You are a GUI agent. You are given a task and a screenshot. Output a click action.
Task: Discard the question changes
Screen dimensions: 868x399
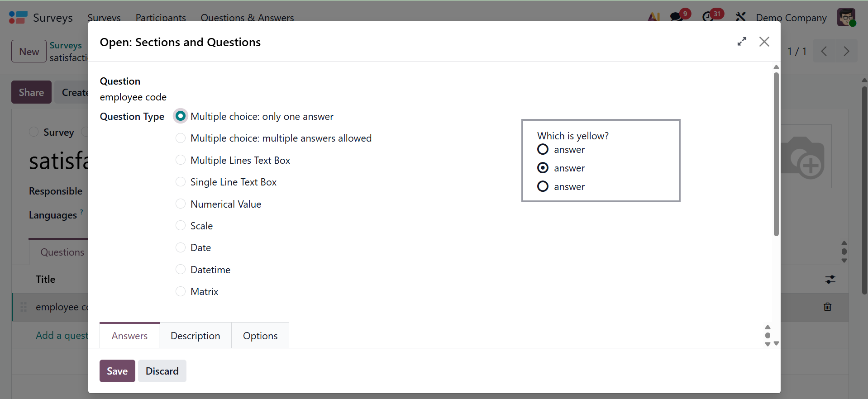click(x=162, y=371)
